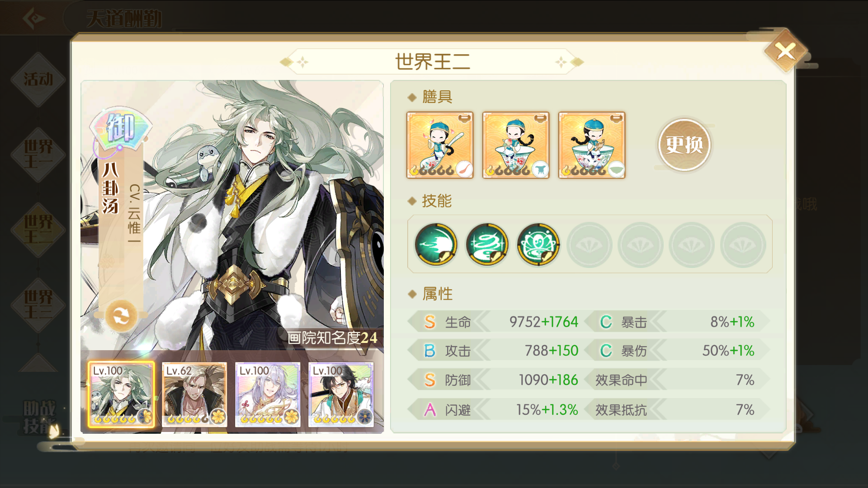Click the first green wind-slash skill icon
The height and width of the screenshot is (488, 868).
coord(436,244)
